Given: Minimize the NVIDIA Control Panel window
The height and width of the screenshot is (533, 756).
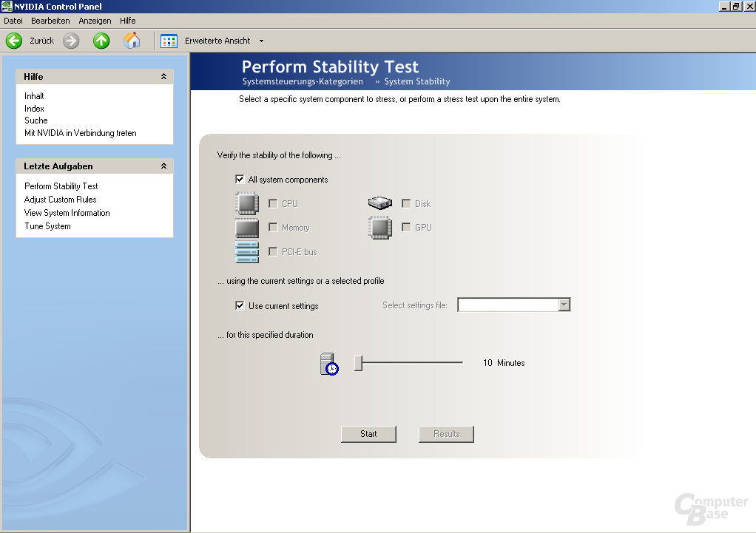Looking at the screenshot, I should coord(723,6).
